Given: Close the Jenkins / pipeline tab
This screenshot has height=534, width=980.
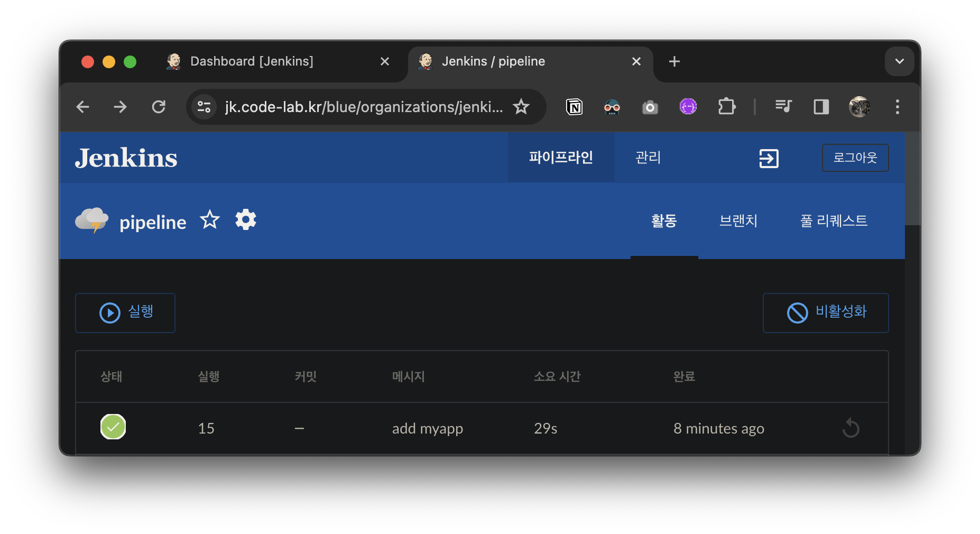Looking at the screenshot, I should coord(636,61).
